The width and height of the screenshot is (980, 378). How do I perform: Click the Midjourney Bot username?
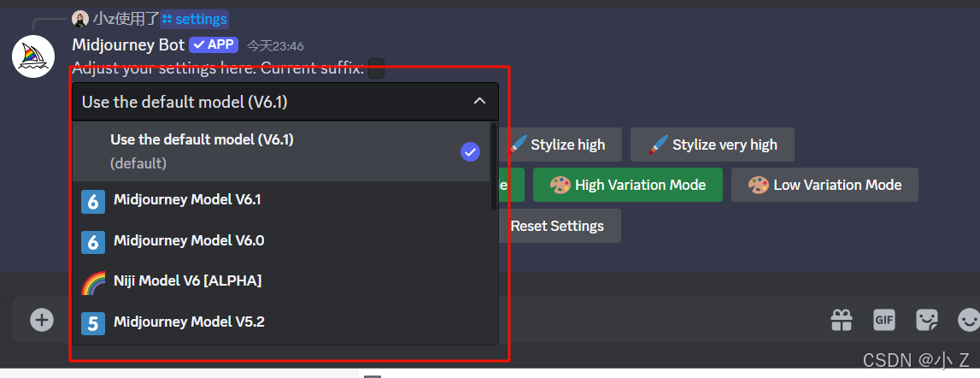128,44
